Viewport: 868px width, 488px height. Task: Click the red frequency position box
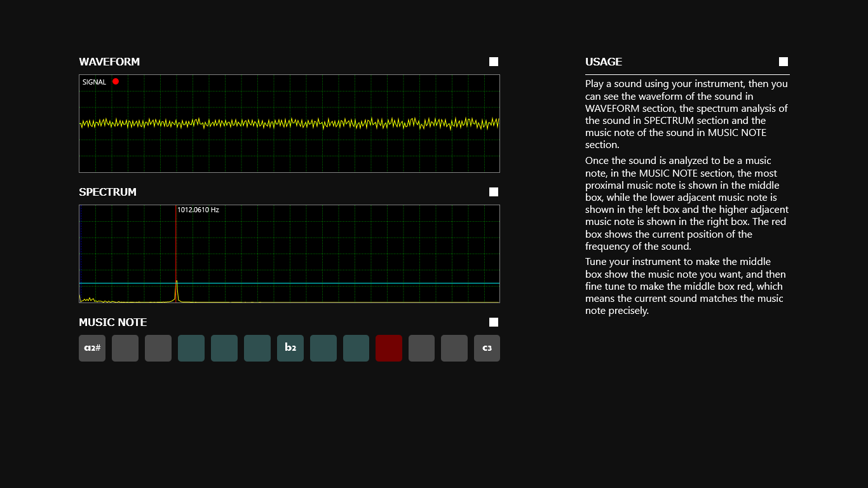point(389,348)
